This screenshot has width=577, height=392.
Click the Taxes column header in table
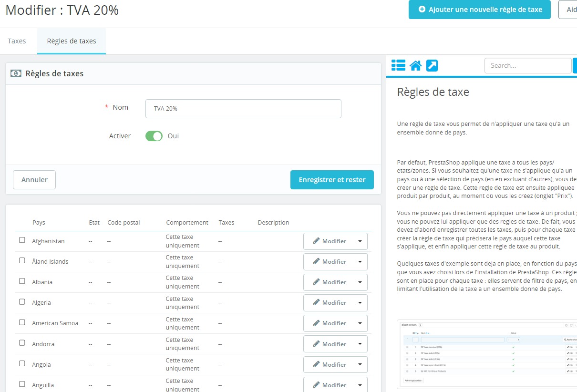tap(227, 223)
